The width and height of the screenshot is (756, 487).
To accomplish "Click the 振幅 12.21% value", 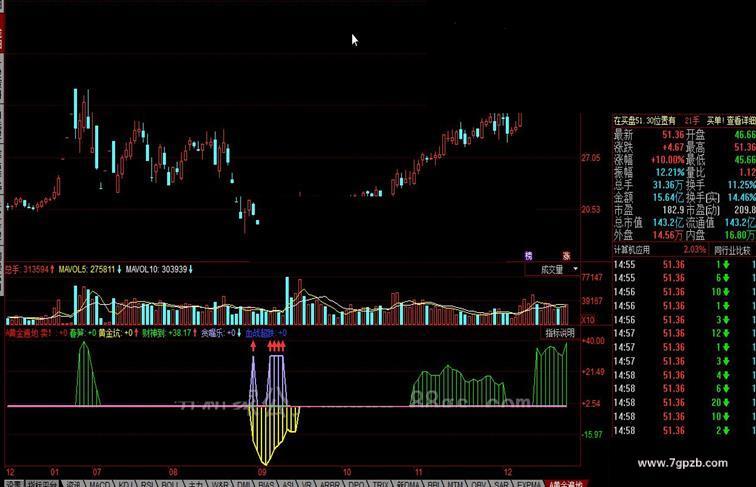I will coord(670,172).
